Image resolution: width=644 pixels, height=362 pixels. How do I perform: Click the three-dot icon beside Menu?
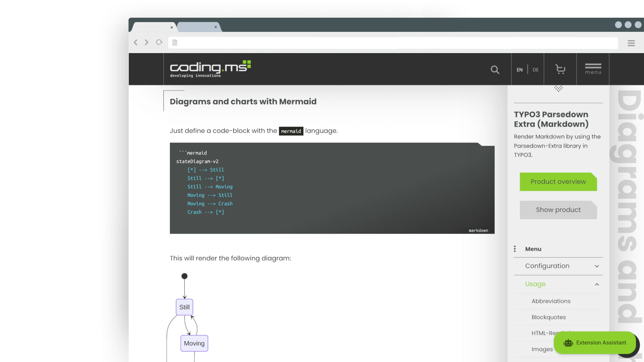click(515, 249)
